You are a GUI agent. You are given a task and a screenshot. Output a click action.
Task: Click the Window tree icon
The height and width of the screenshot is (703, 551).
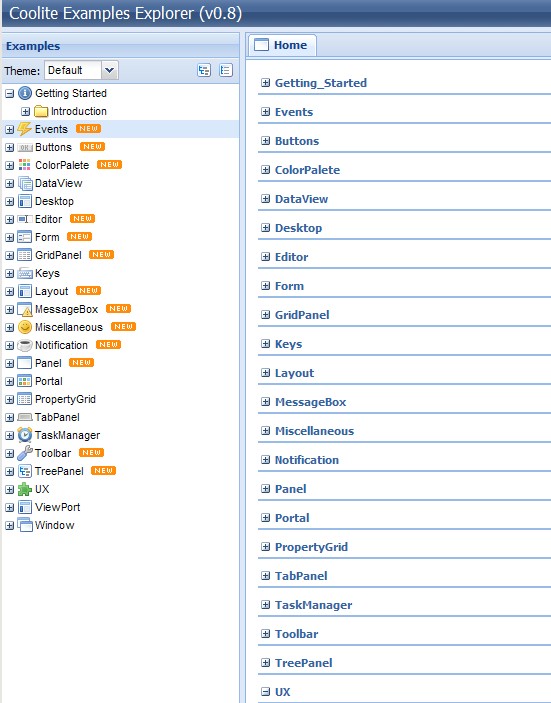[x=25, y=525]
